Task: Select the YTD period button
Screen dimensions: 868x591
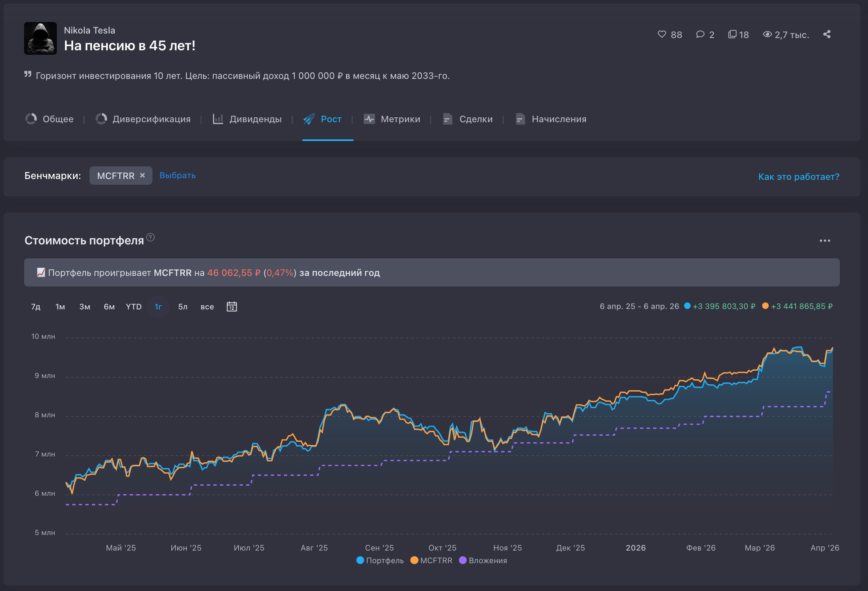Action: [134, 307]
